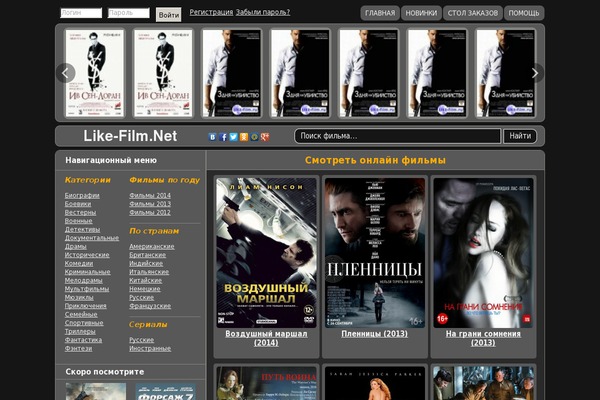Click the Воздушный маршал (2014) title link

pyautogui.click(x=266, y=338)
